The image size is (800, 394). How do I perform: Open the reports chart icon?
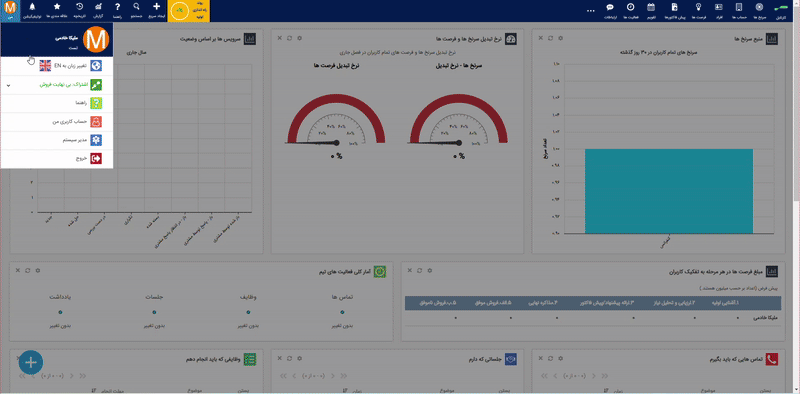pos(99,7)
